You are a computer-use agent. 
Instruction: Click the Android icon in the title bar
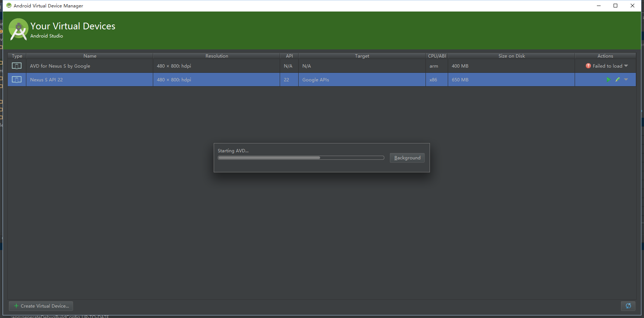pos(9,6)
